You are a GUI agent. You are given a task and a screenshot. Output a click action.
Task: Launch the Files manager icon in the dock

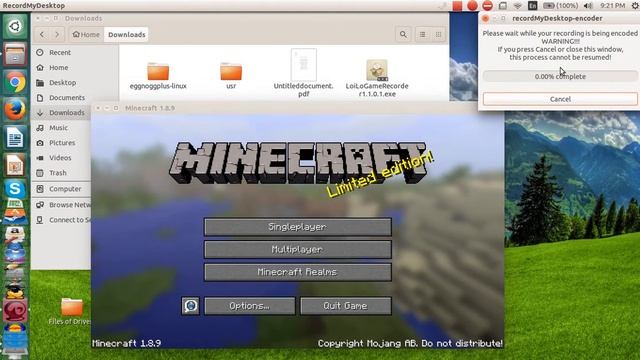[x=15, y=54]
